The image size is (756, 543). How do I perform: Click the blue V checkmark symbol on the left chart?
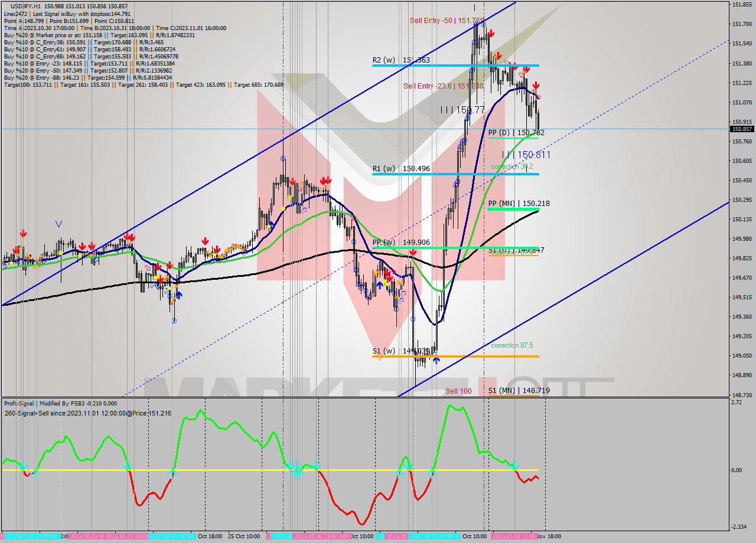pos(58,223)
